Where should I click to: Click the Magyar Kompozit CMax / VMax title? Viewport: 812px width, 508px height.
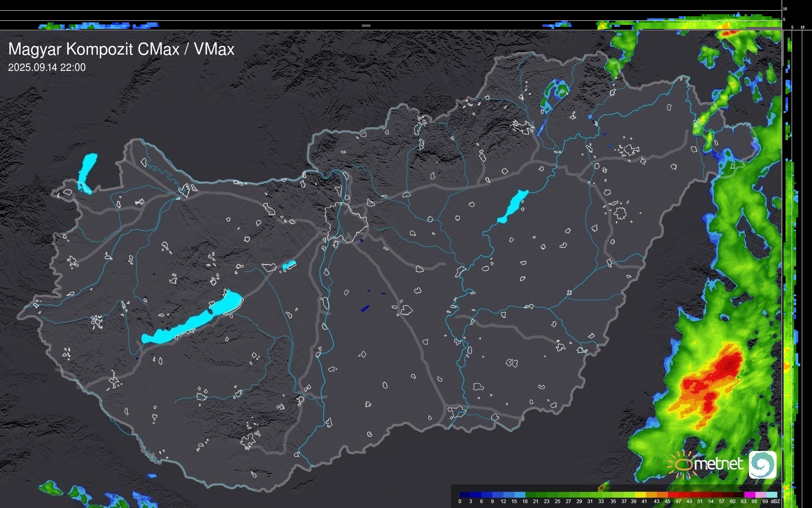tap(121, 49)
